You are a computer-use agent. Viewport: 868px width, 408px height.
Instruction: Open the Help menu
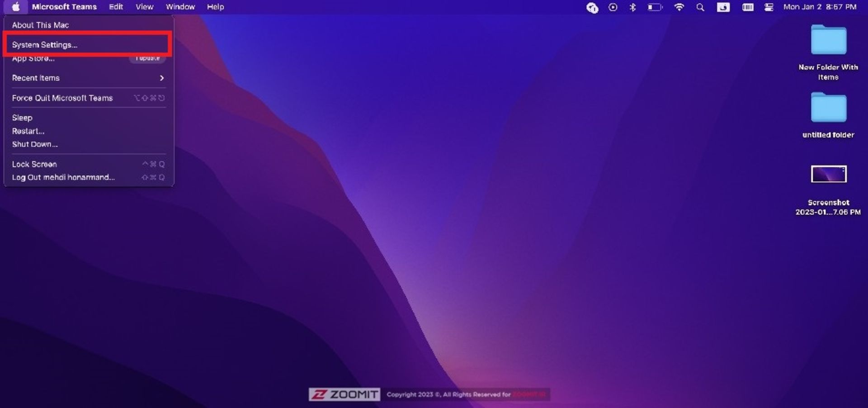pyautogui.click(x=215, y=7)
